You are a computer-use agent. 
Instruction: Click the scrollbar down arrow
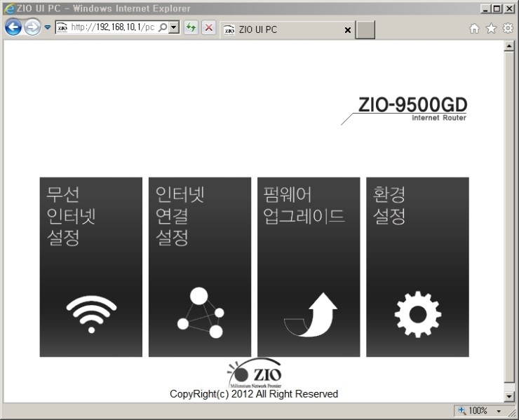point(510,397)
